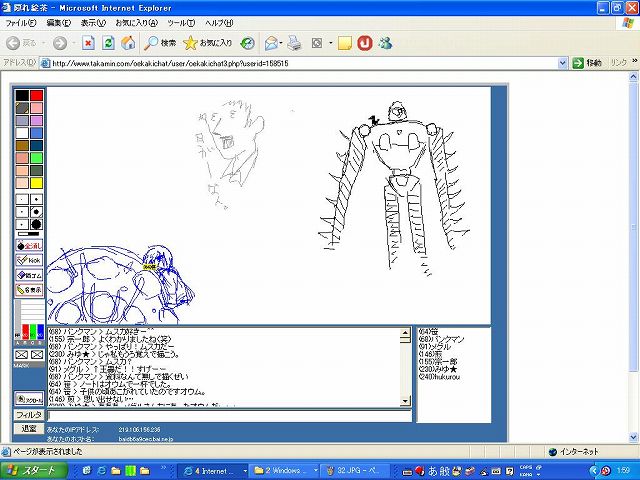
Task: Open the ファイル (File) menu
Action: [20, 23]
